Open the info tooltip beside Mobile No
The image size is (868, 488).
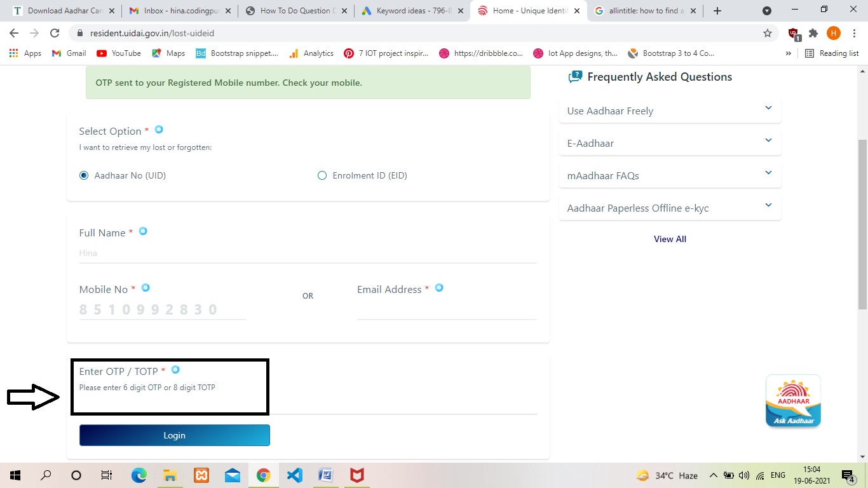coord(146,287)
